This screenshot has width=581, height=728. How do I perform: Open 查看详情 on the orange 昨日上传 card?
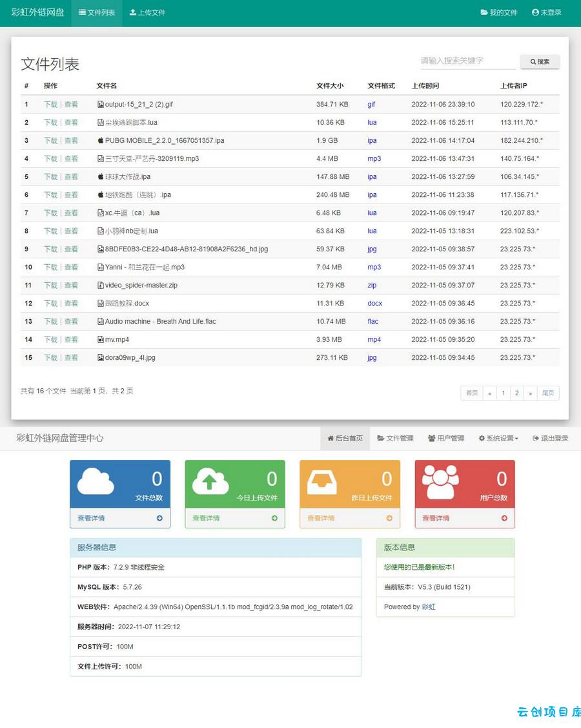(321, 518)
